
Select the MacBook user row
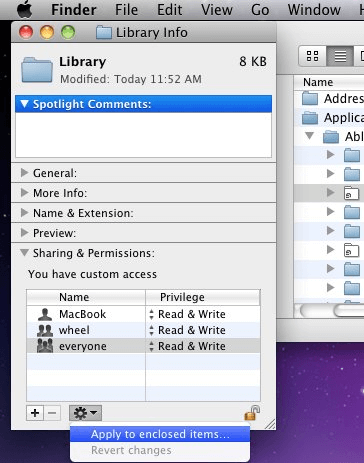pos(143,314)
